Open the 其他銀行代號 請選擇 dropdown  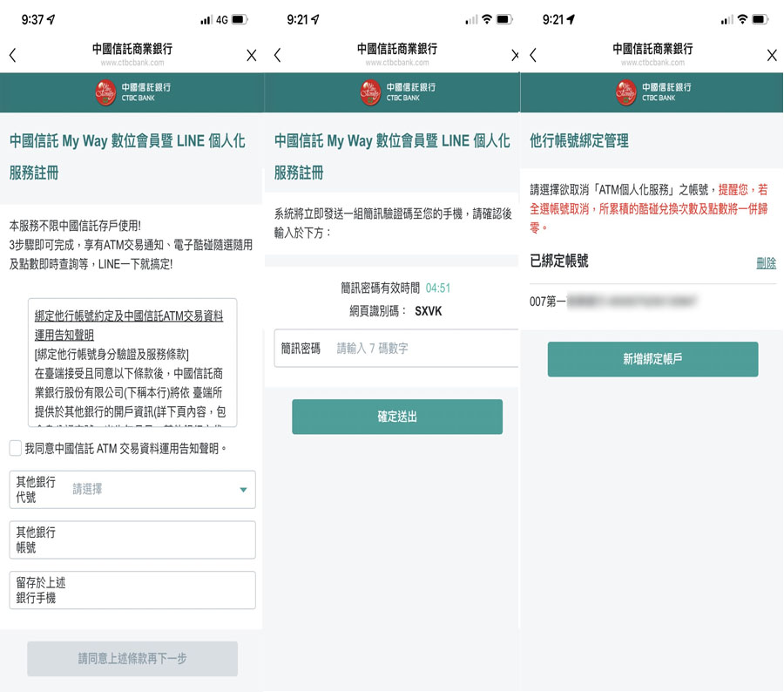(132, 490)
